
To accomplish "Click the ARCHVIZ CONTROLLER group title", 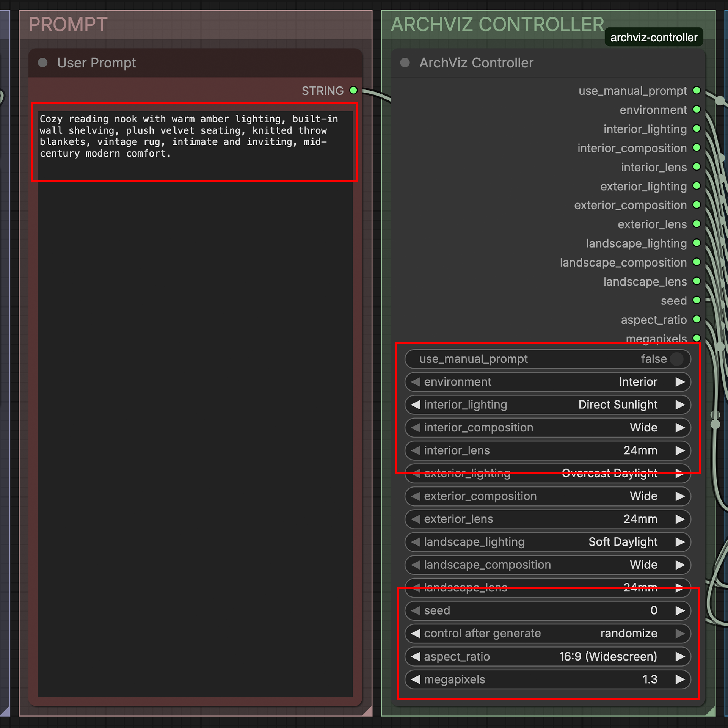I will [x=497, y=24].
